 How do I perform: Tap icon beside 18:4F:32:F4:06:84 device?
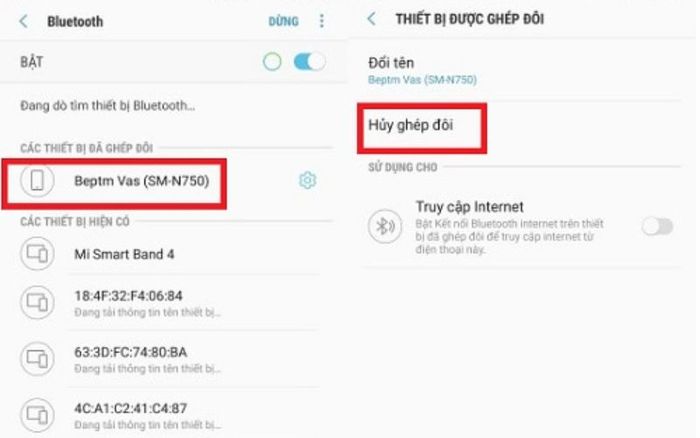pos(37,302)
